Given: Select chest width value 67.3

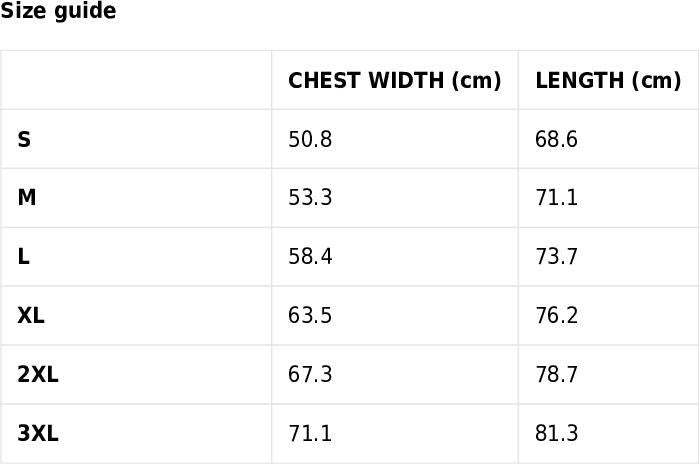Looking at the screenshot, I should (310, 375).
